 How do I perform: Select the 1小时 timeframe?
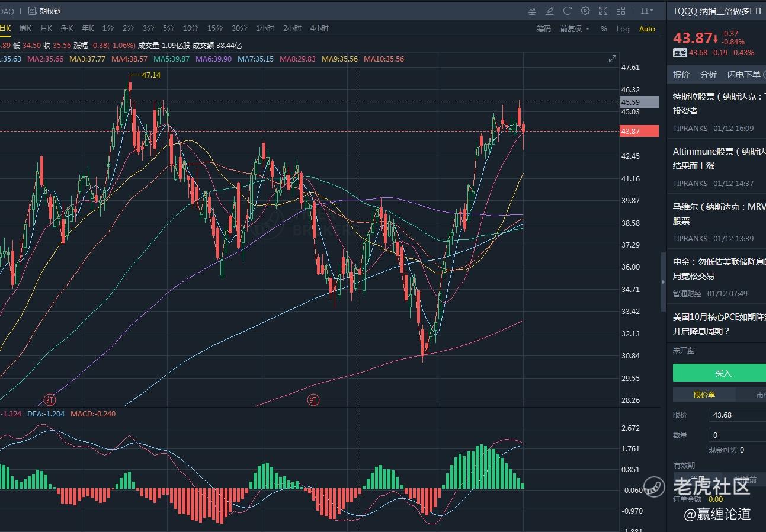pos(265,28)
